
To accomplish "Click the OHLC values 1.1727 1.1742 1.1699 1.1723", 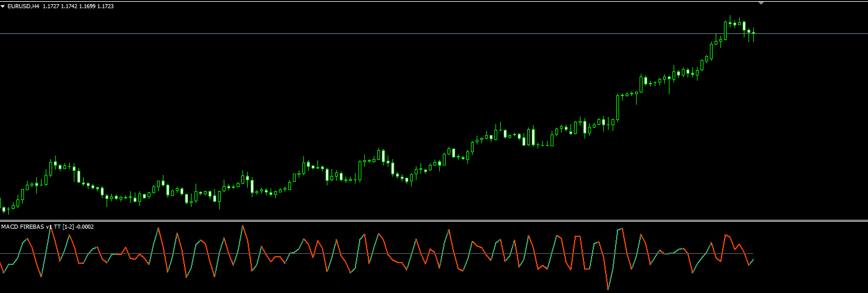I will (78, 6).
